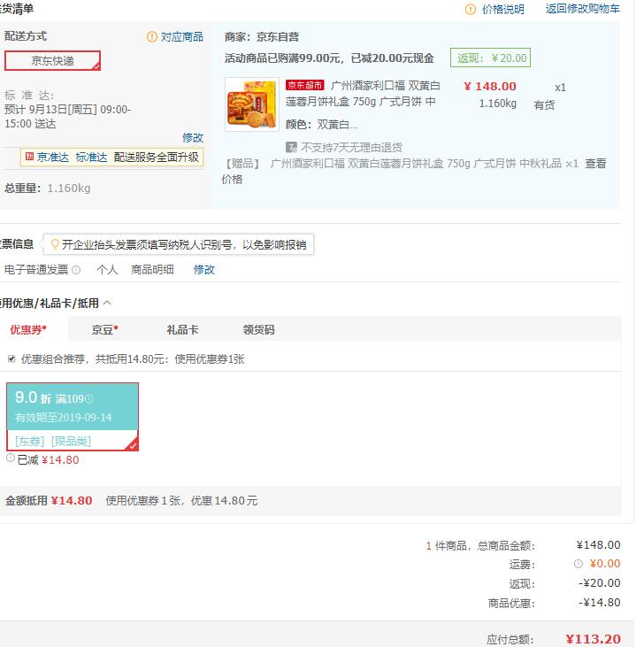The image size is (644, 647).
Task: Click the 7-day no-return icon
Action: pos(291,147)
